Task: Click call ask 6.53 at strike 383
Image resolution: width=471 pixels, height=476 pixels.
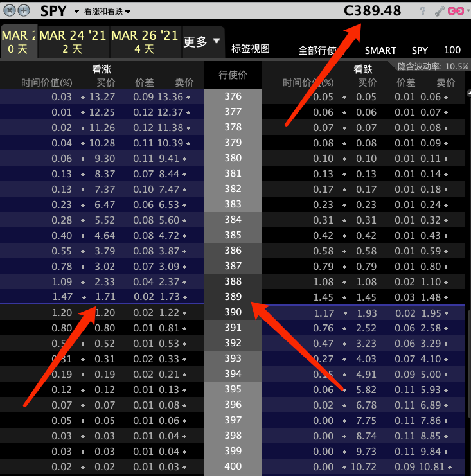Action: (x=169, y=205)
